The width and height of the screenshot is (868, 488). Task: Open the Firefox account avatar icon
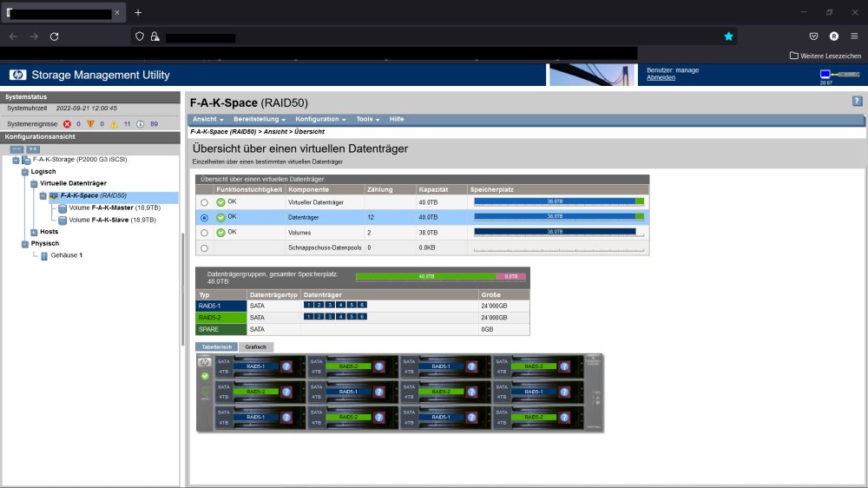click(833, 36)
